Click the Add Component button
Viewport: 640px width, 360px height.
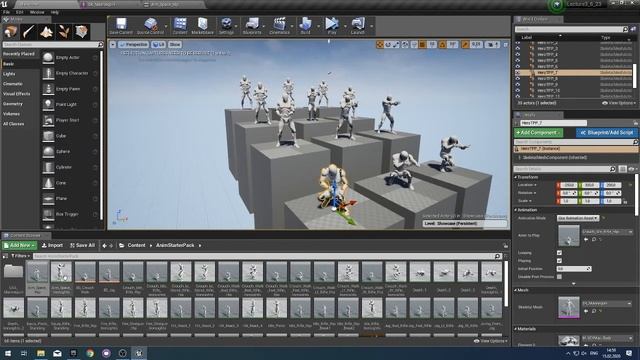[x=538, y=133]
